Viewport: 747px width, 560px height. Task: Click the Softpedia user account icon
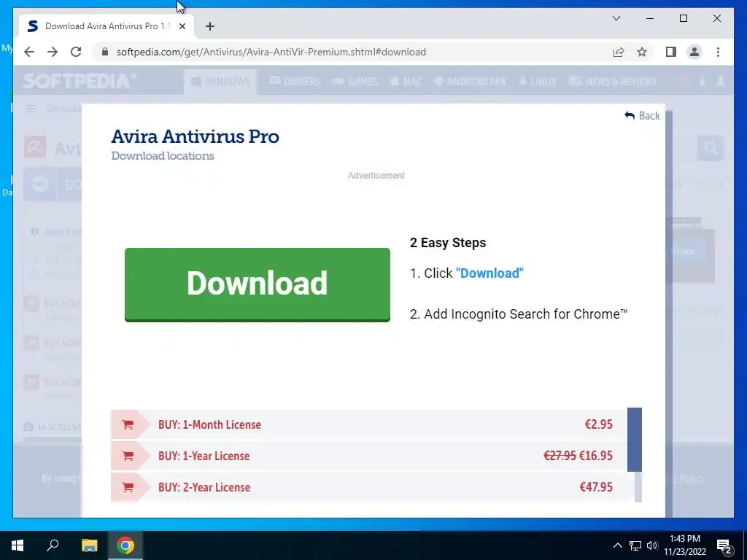point(720,81)
